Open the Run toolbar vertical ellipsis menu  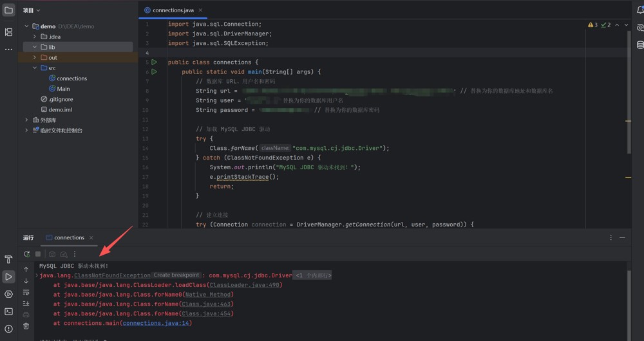click(x=75, y=254)
